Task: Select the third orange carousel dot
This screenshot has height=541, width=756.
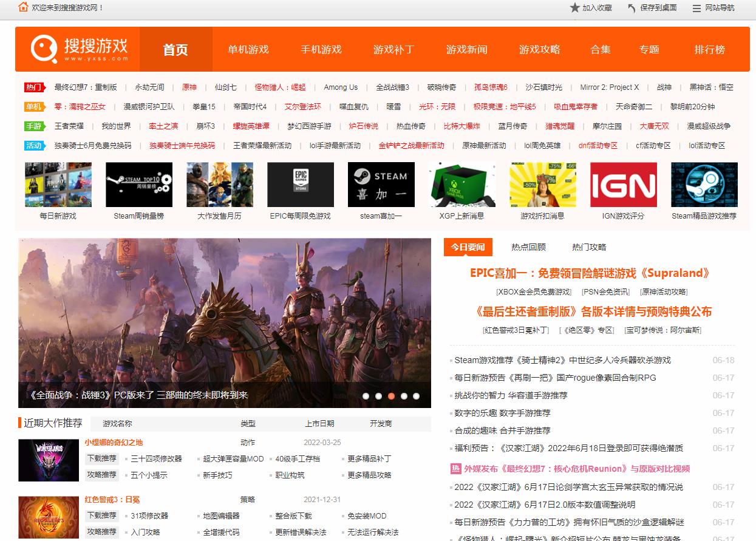Action: tap(392, 396)
